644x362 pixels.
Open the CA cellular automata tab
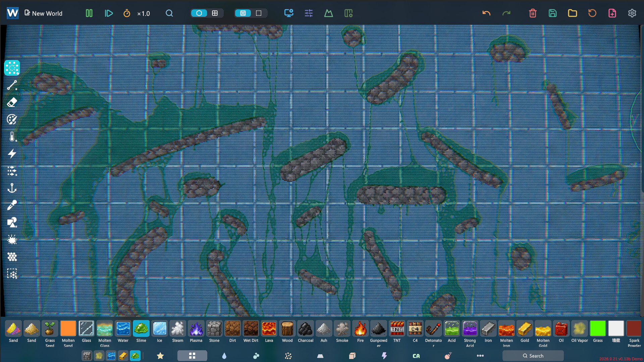tap(416, 356)
